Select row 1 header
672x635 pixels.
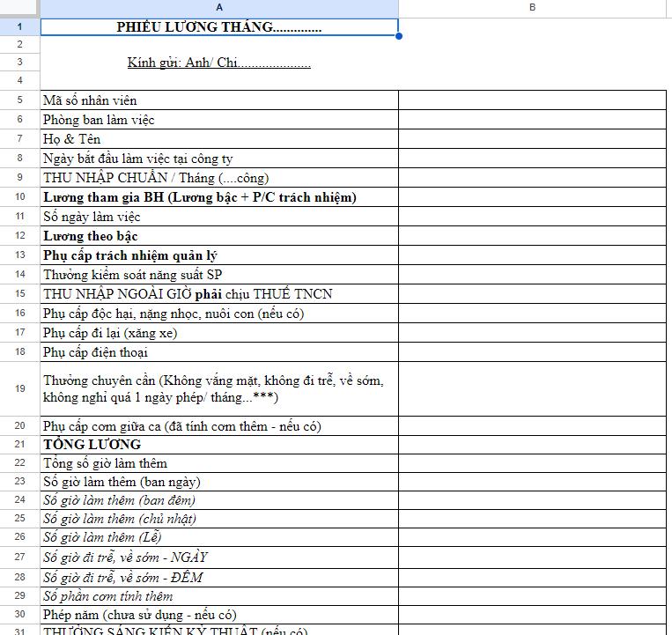(x=19, y=26)
